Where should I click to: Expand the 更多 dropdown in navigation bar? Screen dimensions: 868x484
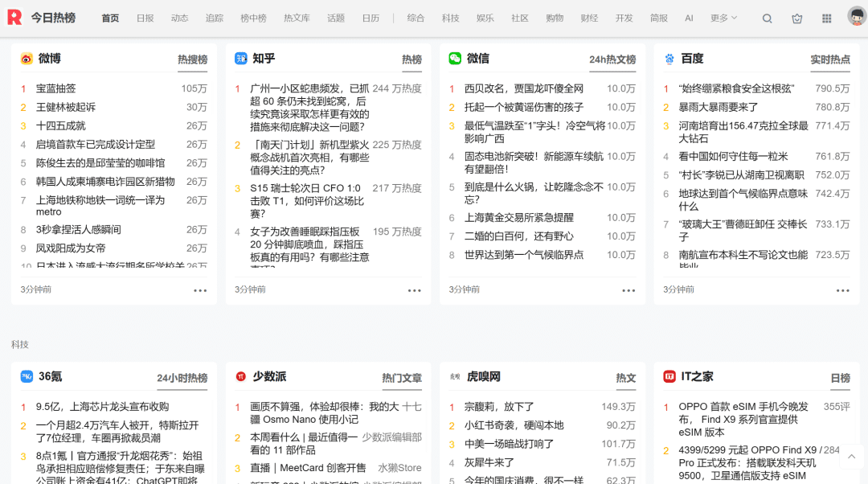coord(723,18)
